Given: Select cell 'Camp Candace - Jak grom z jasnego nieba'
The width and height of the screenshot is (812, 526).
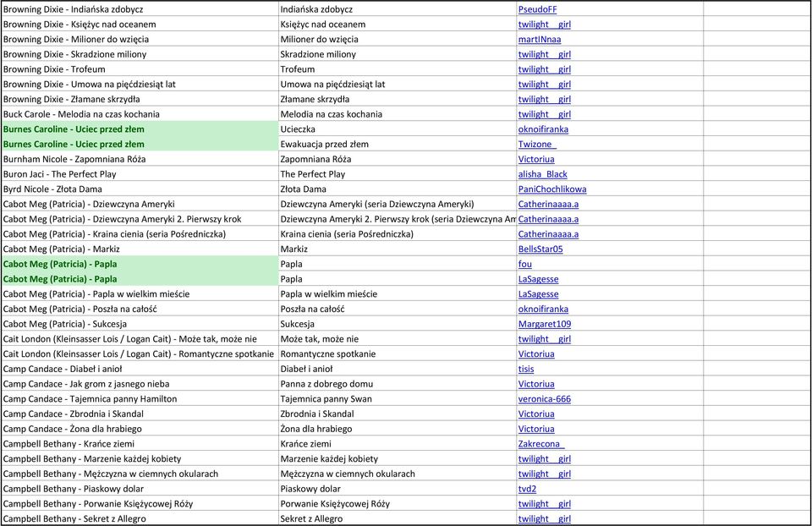Looking at the screenshot, I should pyautogui.click(x=140, y=384).
